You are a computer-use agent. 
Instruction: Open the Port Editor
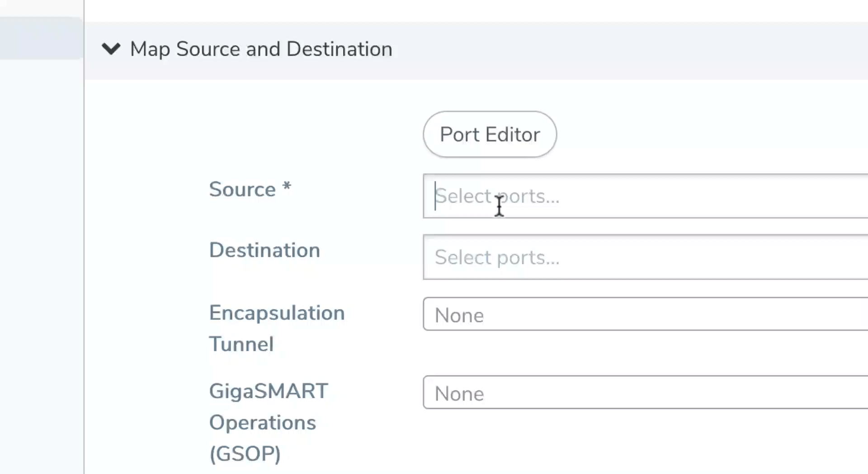(x=490, y=134)
